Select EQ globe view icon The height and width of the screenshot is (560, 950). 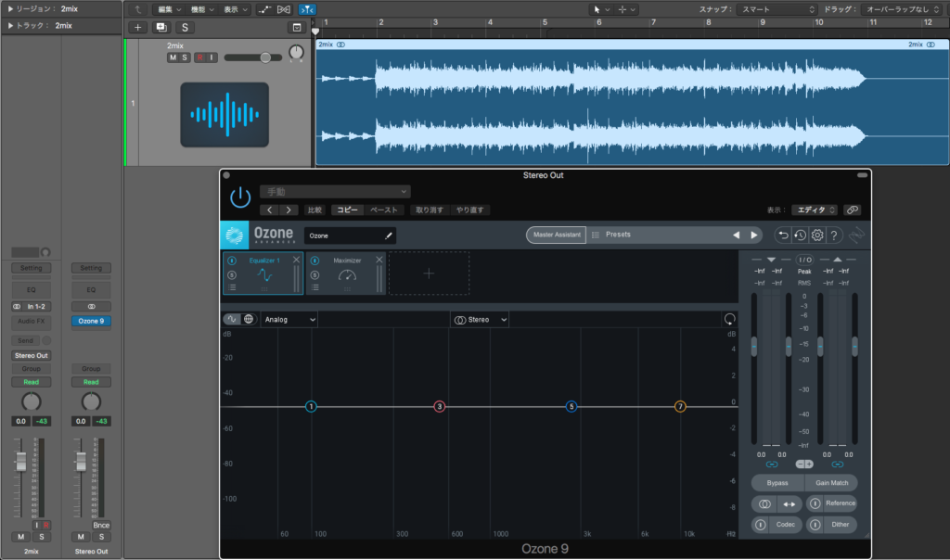pos(249,319)
